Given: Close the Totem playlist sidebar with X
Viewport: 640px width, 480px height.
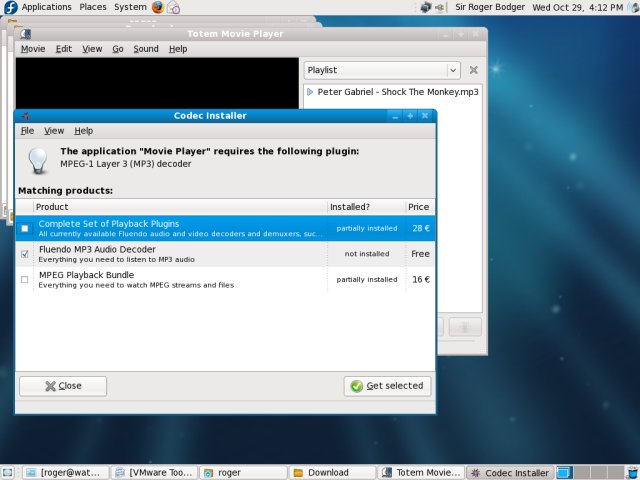Looking at the screenshot, I should point(473,70).
